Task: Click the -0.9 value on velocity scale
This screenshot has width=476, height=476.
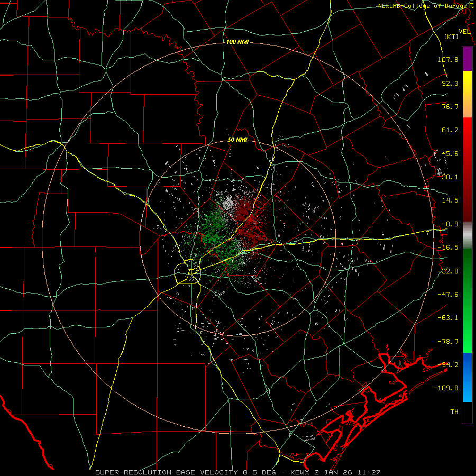Action: point(450,224)
